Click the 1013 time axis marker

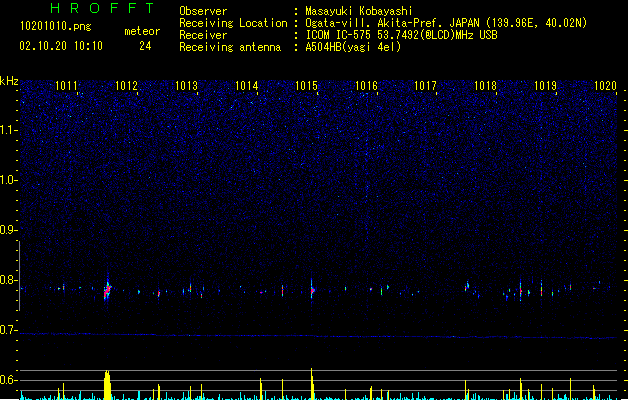coord(187,86)
